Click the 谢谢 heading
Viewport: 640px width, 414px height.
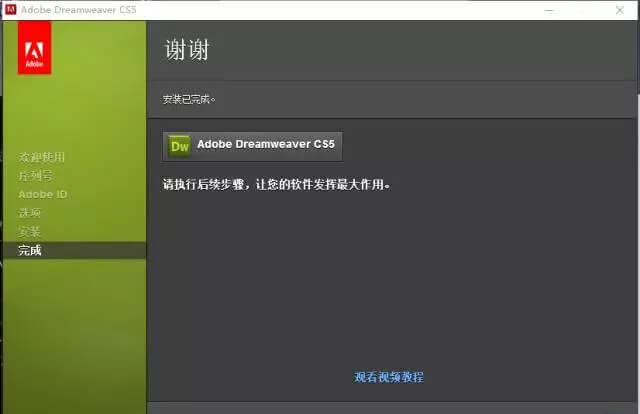[187, 50]
